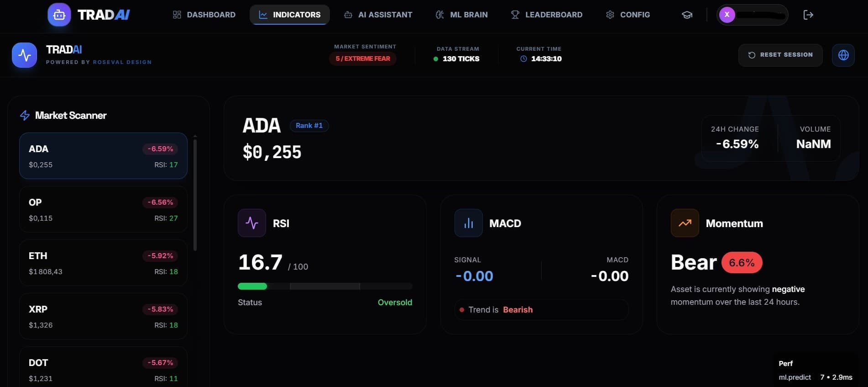Open the ML BRAIN section

pos(461,14)
